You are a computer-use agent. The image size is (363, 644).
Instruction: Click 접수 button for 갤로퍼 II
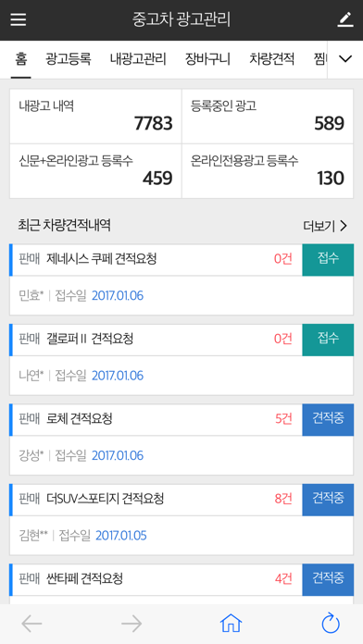(328, 340)
